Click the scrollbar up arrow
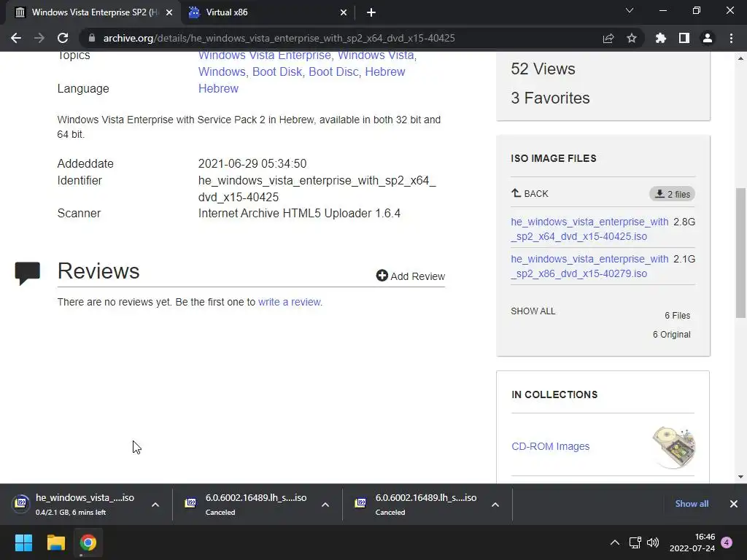 740,58
